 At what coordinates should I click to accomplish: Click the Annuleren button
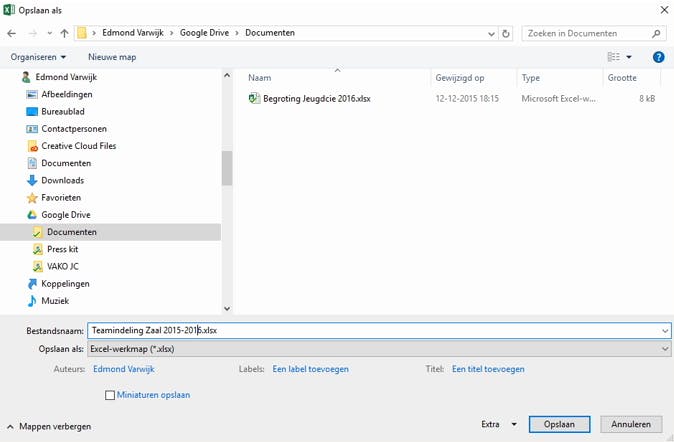[x=631, y=424]
